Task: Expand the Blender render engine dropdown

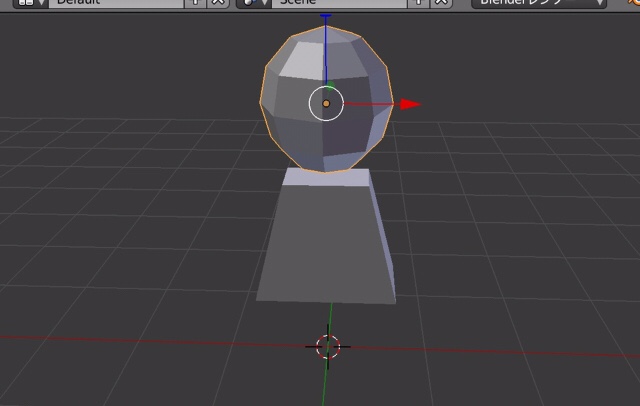Action: pyautogui.click(x=540, y=3)
